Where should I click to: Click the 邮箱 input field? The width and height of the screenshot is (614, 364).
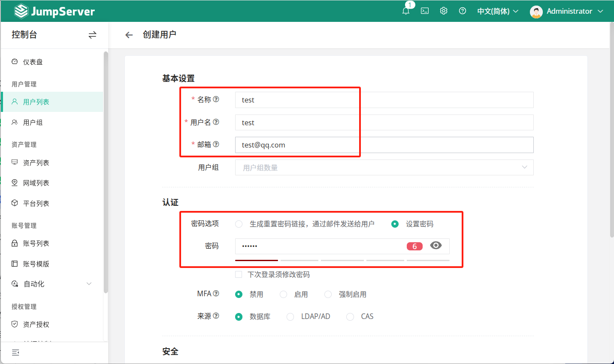384,145
